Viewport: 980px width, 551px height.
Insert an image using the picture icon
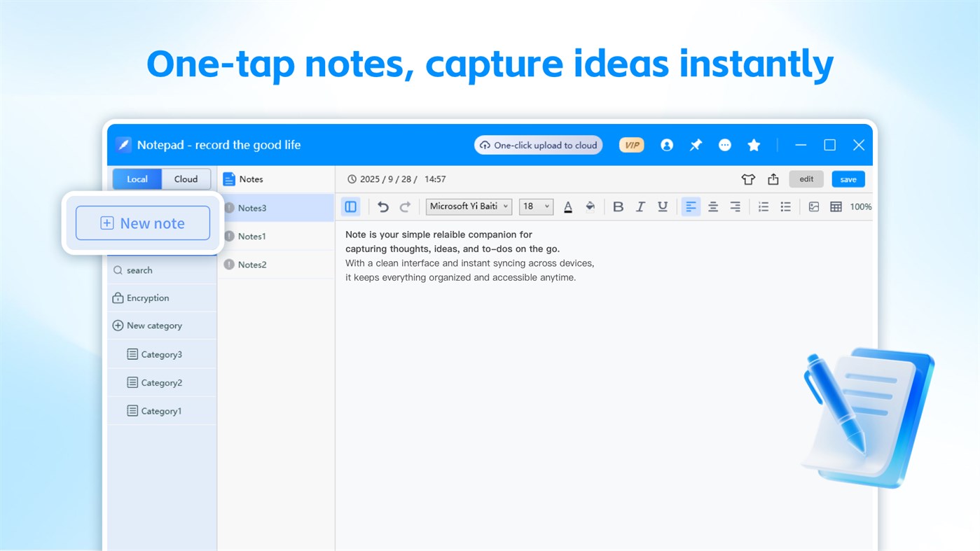[813, 206]
